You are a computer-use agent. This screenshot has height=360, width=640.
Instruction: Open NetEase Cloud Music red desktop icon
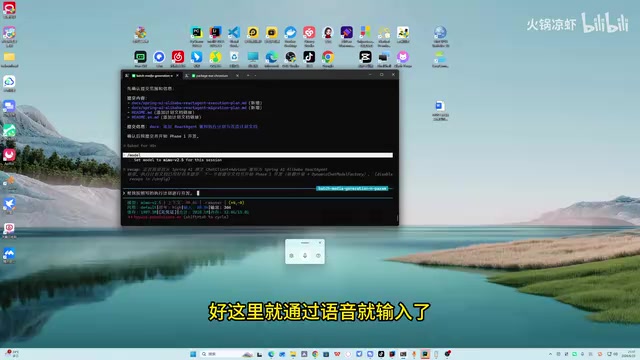coord(178,57)
